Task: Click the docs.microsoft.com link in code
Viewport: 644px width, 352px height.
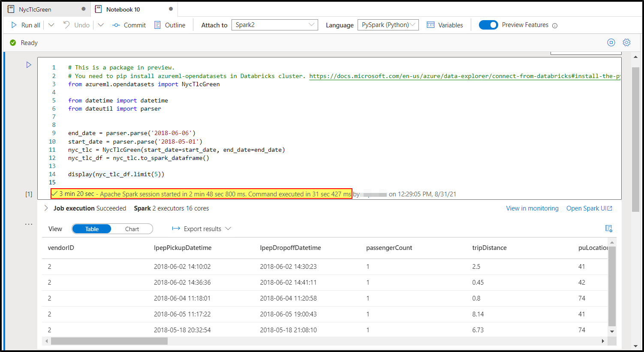Action: pos(465,76)
